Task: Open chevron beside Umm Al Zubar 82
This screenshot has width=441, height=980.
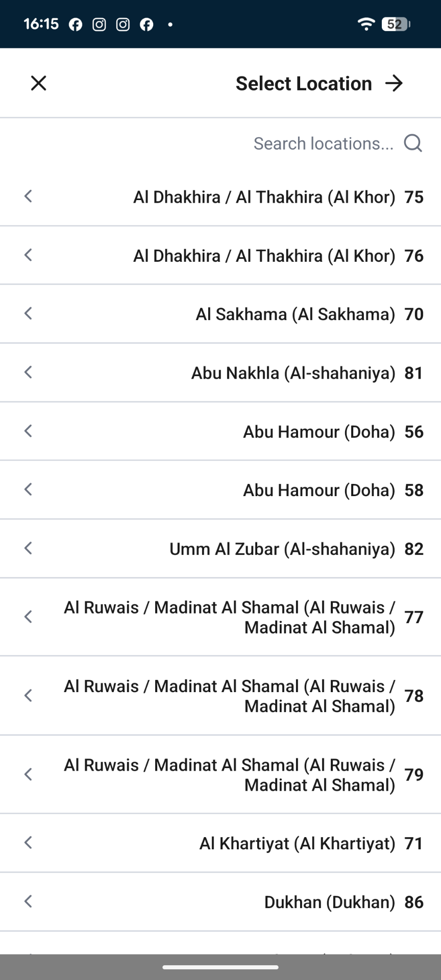Action: click(x=29, y=548)
